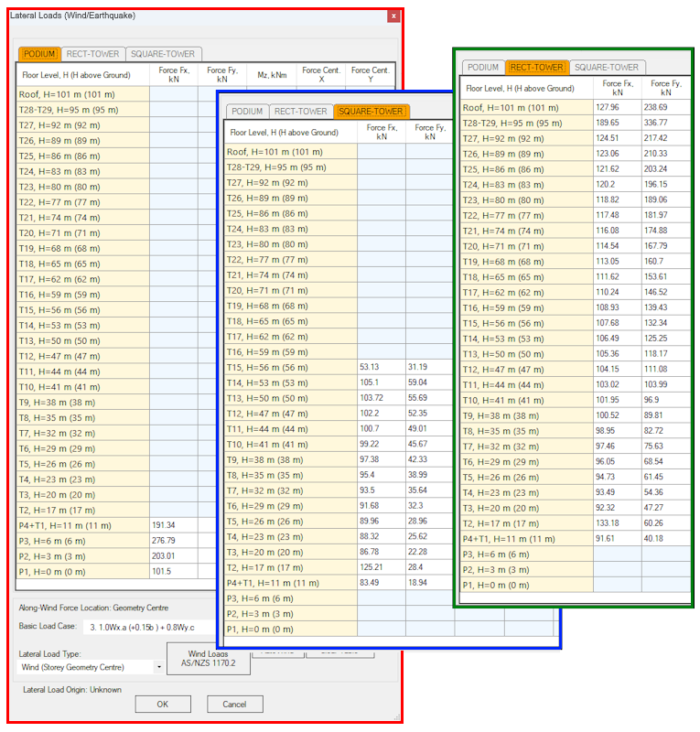Viewport: 700px width, 732px height.
Task: Open the Lateral Load Type dropdown
Action: 158,667
